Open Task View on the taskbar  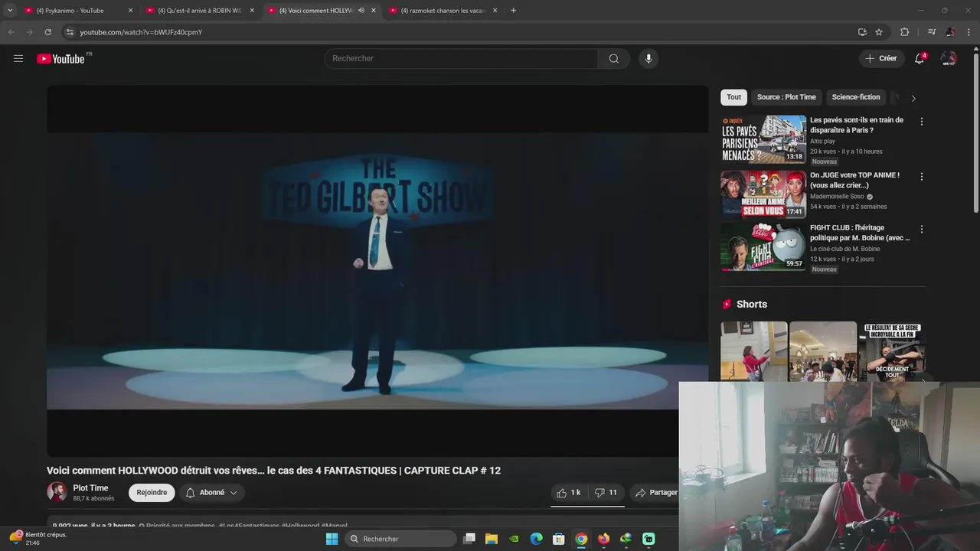point(469,539)
